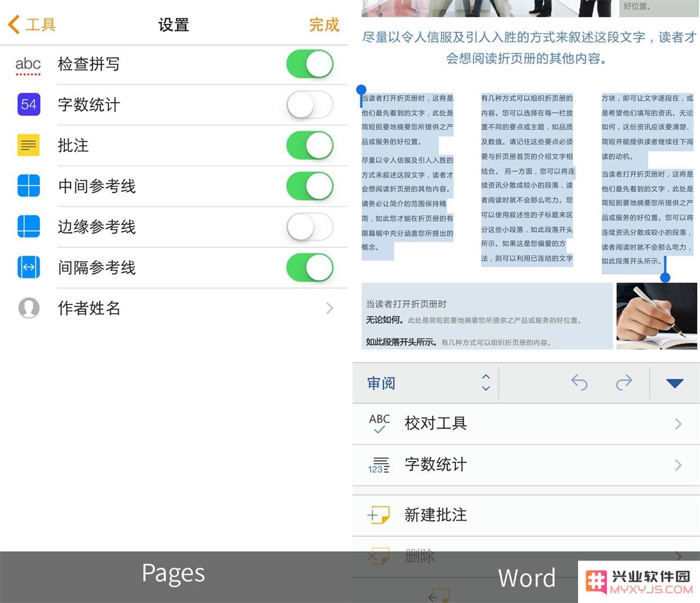Click the top text selection handle
The image size is (700, 603).
361,90
